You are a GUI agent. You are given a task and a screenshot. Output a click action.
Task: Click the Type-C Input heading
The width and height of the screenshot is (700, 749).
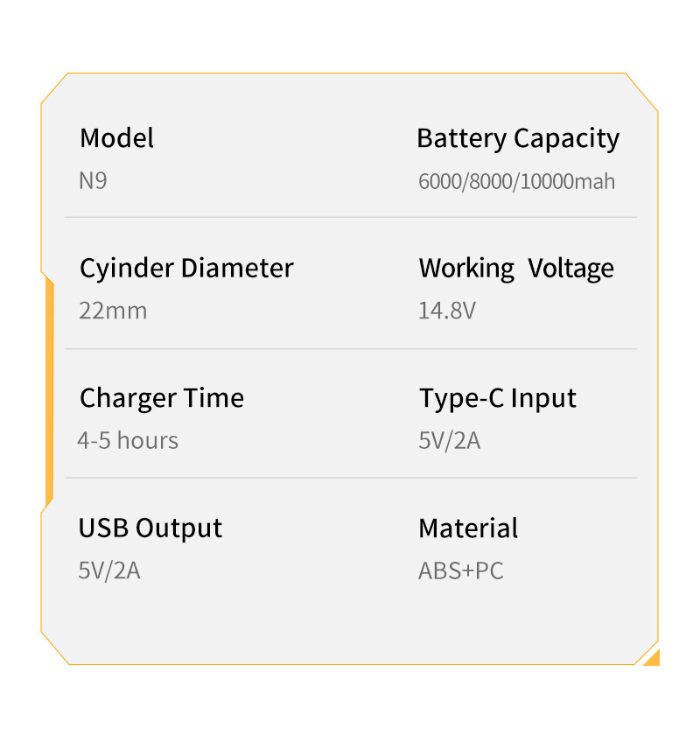tap(497, 398)
